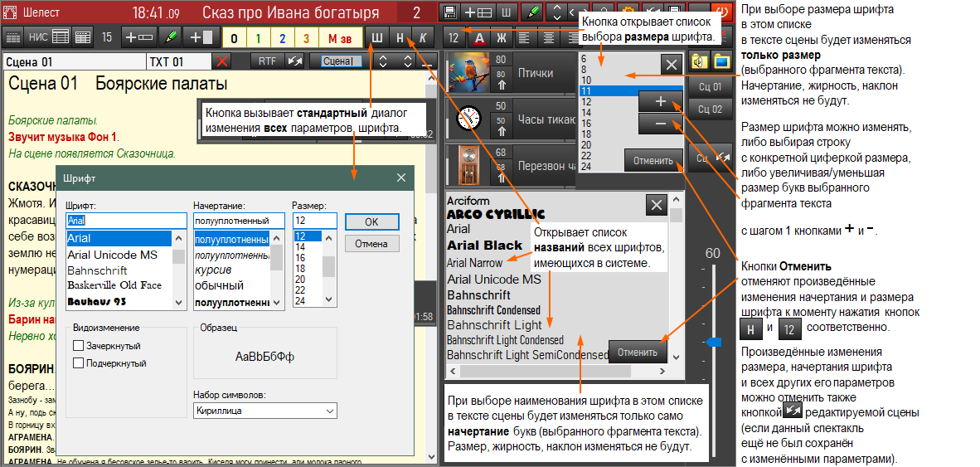Click the green pencil in top toolbar
This screenshot has width=980, height=467.
point(533,12)
